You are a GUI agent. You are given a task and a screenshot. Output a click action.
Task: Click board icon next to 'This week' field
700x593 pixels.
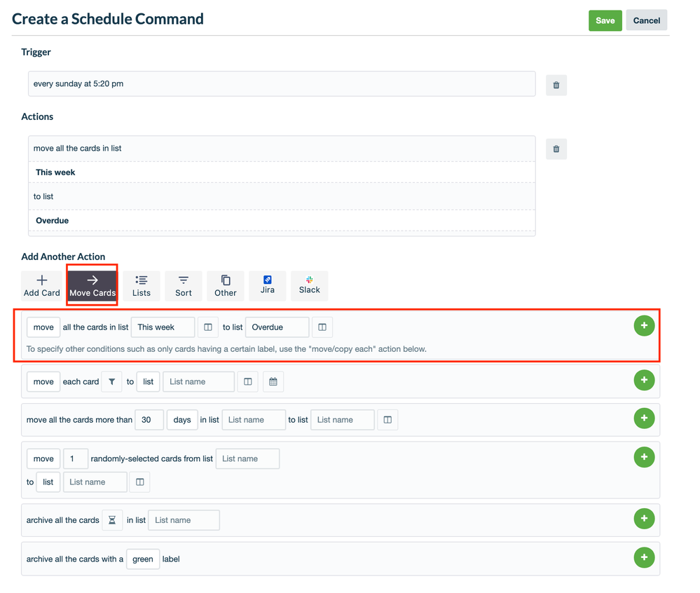click(208, 327)
